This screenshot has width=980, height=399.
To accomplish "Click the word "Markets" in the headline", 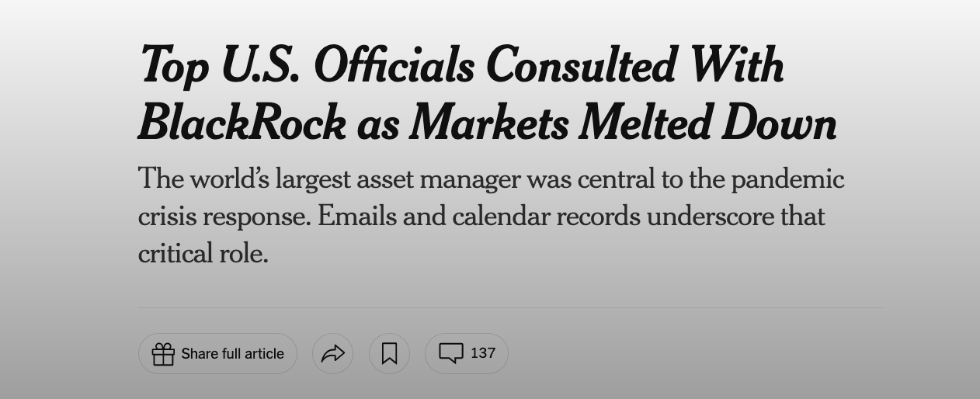I will [488, 124].
